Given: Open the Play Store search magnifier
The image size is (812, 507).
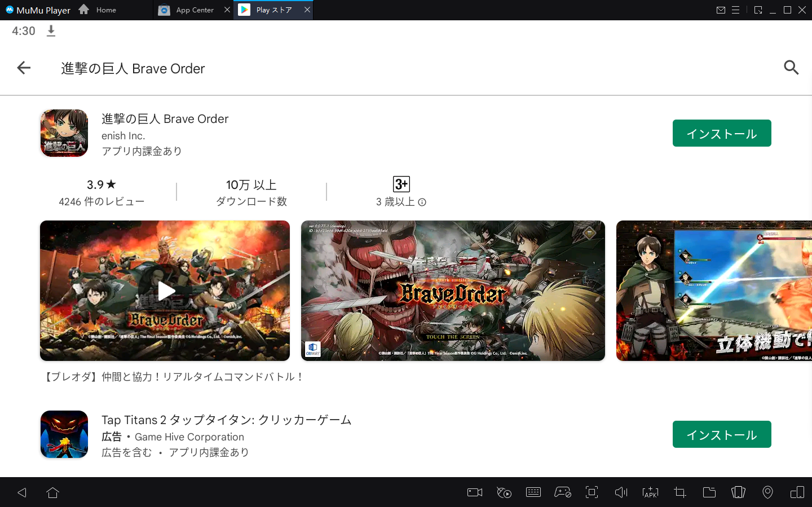Looking at the screenshot, I should pos(791,68).
